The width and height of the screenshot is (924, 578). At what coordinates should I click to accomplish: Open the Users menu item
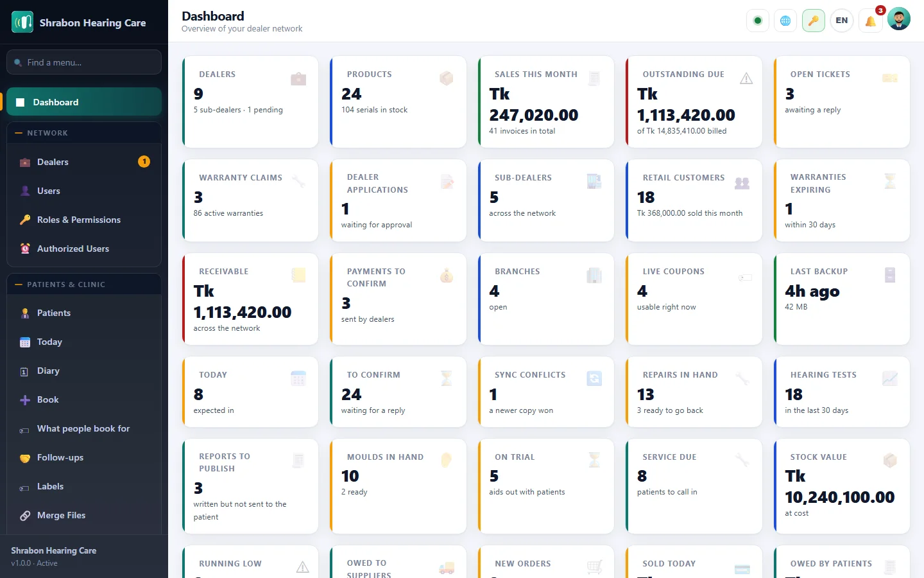pyautogui.click(x=84, y=191)
